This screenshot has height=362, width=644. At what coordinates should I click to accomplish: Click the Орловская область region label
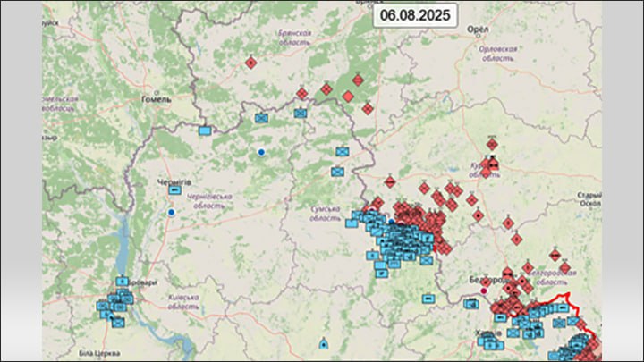coord(498,54)
